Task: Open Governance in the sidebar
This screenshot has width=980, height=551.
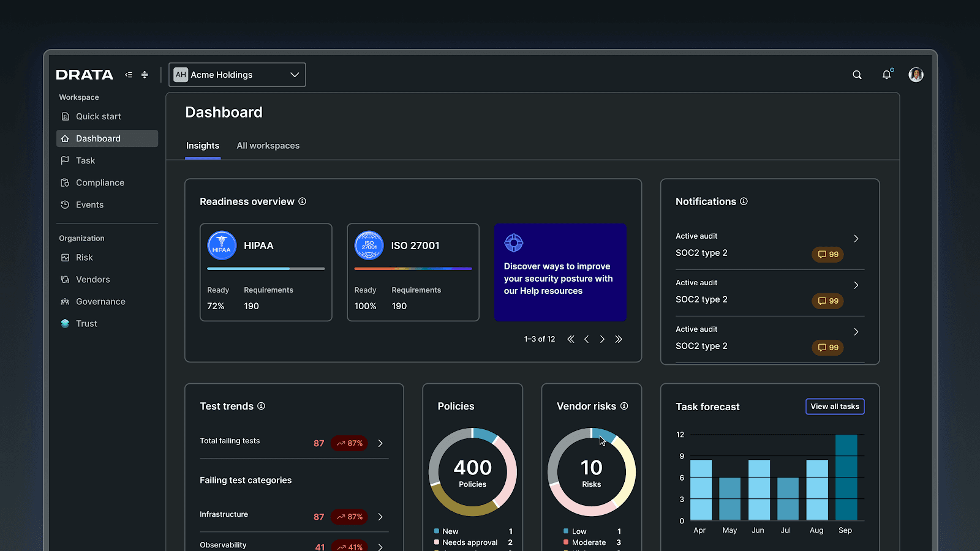Action: pos(107,301)
